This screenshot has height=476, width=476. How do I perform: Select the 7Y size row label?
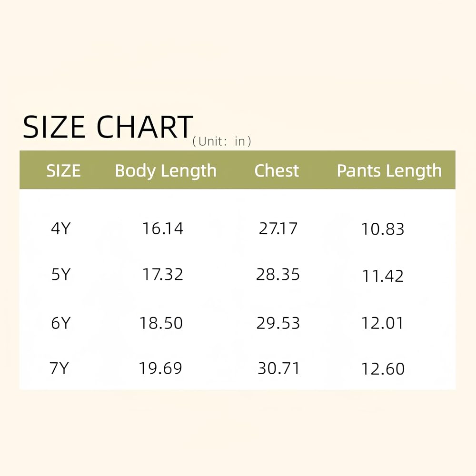pyautogui.click(x=59, y=368)
